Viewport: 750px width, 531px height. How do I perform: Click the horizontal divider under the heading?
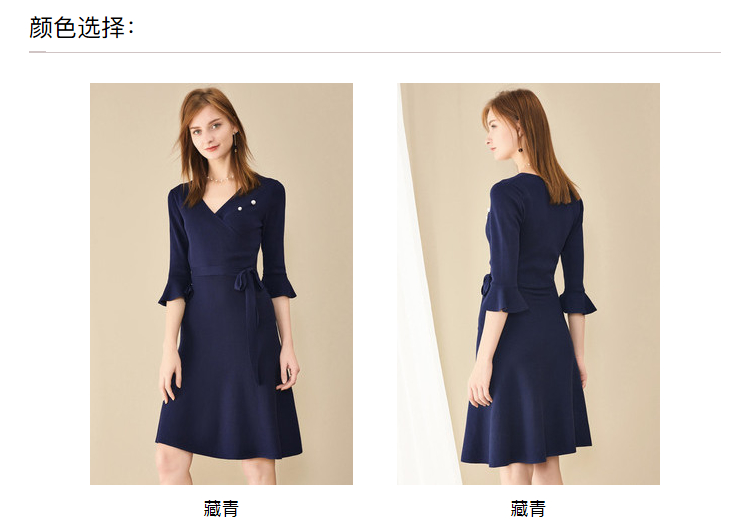pos(375,52)
